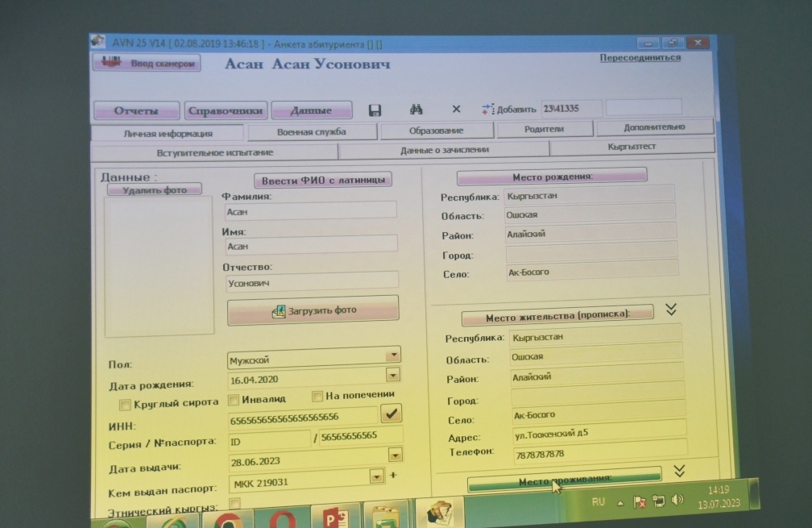Switch to Личная информация tab
Image resolution: width=812 pixels, height=528 pixels.
click(x=168, y=134)
